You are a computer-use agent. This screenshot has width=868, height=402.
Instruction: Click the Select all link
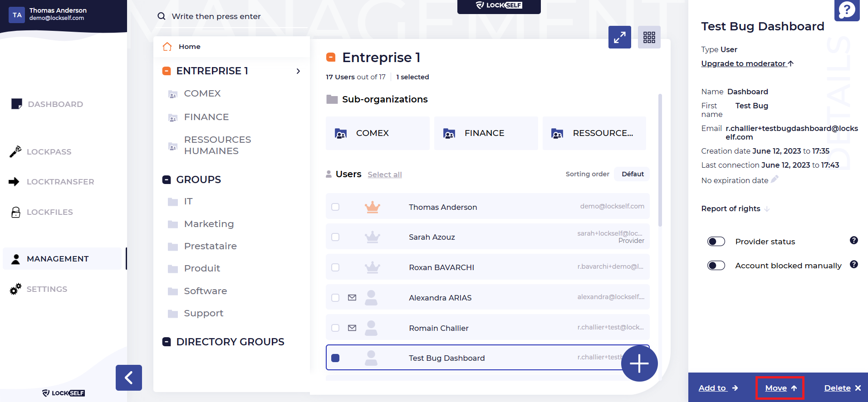(385, 174)
